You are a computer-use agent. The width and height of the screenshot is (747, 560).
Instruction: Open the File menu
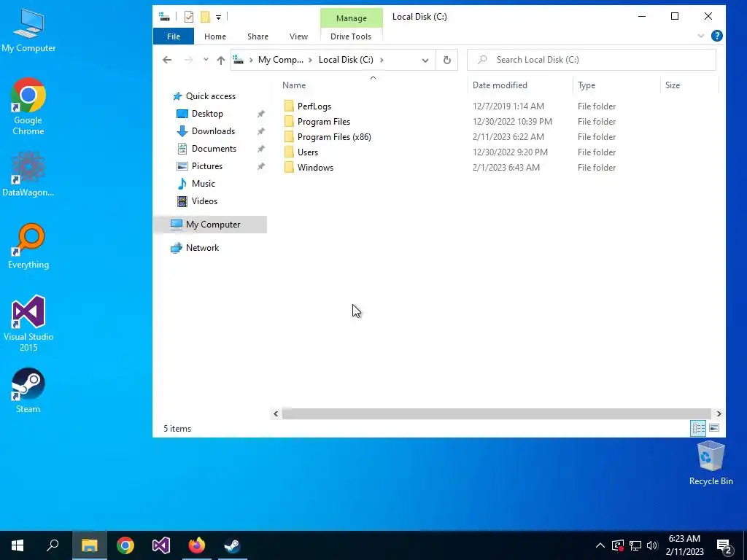(x=174, y=36)
